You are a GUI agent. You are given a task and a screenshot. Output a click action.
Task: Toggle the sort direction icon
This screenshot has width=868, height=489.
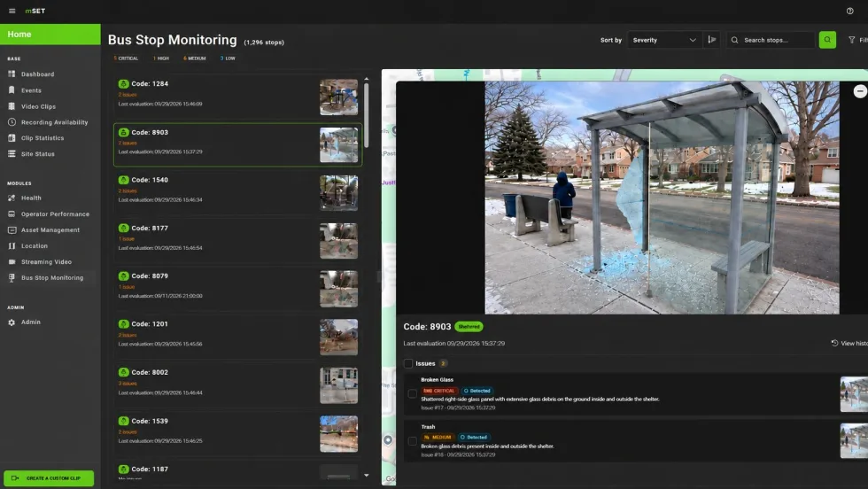(712, 40)
